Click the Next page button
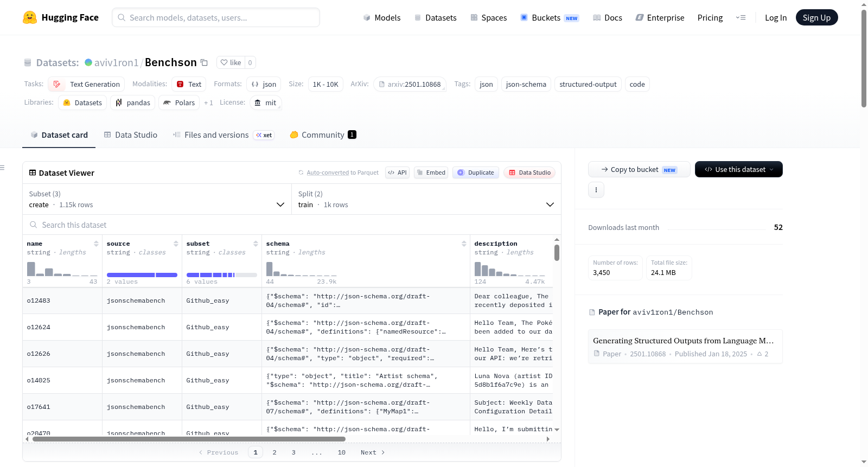The height and width of the screenshot is (467, 868). [x=373, y=452]
